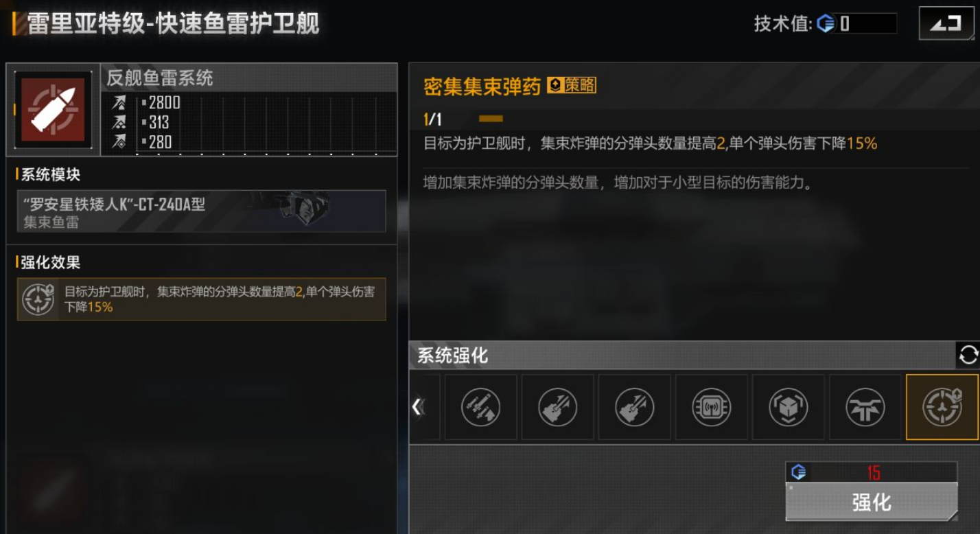Image resolution: width=980 pixels, height=534 pixels.
Task: Select the missile volley enhancement icon
Action: click(480, 407)
